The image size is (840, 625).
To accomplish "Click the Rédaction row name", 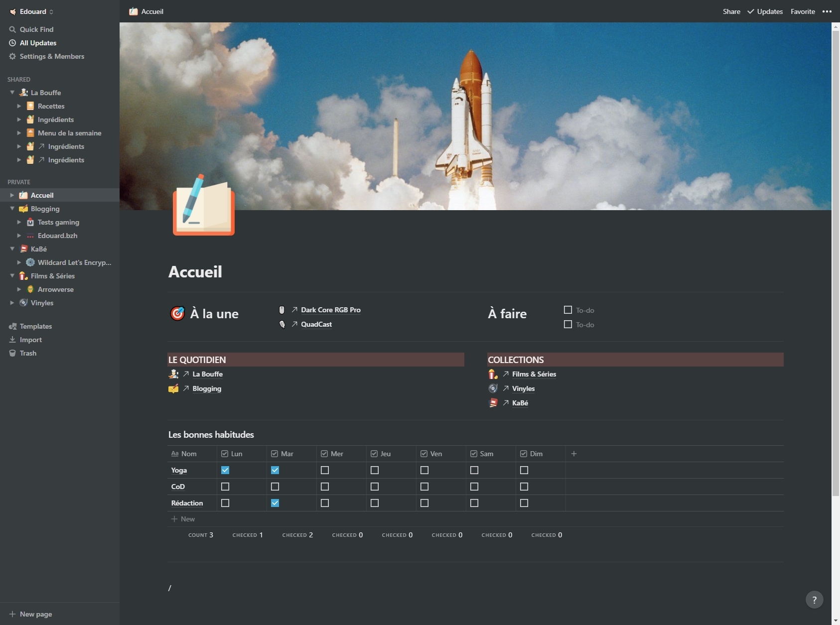I will point(187,503).
